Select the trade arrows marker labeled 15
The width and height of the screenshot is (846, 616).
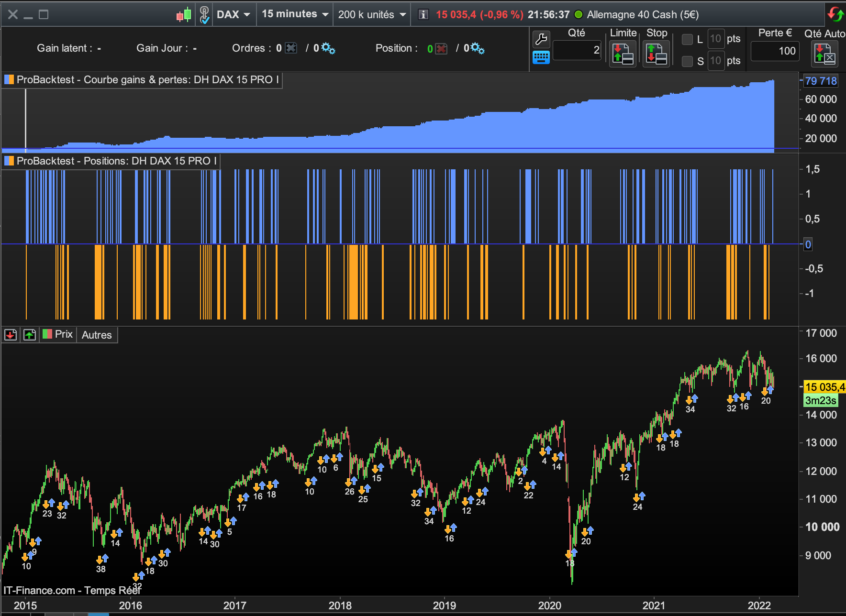click(x=378, y=468)
